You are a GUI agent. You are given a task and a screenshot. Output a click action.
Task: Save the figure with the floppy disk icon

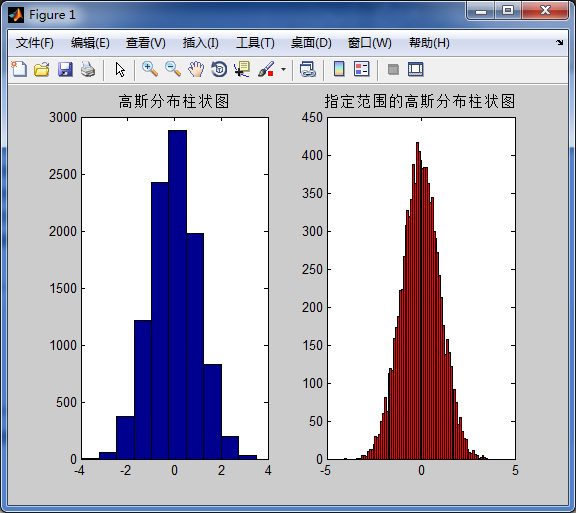65,69
